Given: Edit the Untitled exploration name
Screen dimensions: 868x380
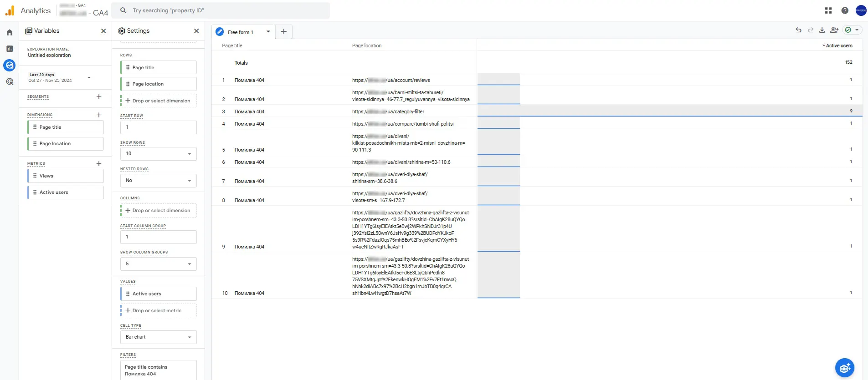Looking at the screenshot, I should click(49, 56).
